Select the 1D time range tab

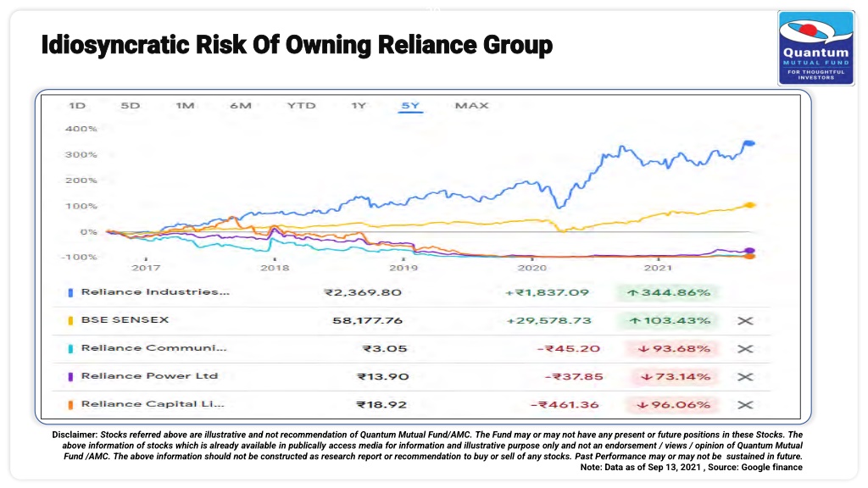[x=77, y=106]
